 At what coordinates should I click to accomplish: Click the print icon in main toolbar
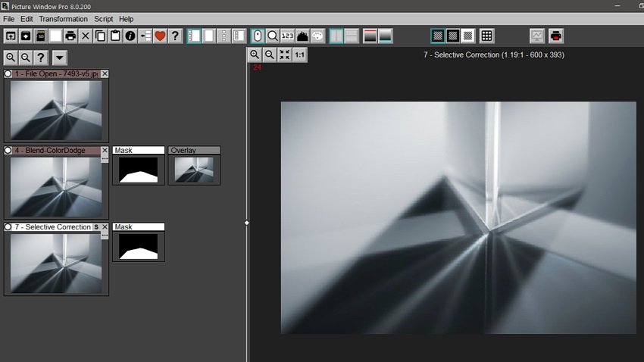click(x=70, y=36)
